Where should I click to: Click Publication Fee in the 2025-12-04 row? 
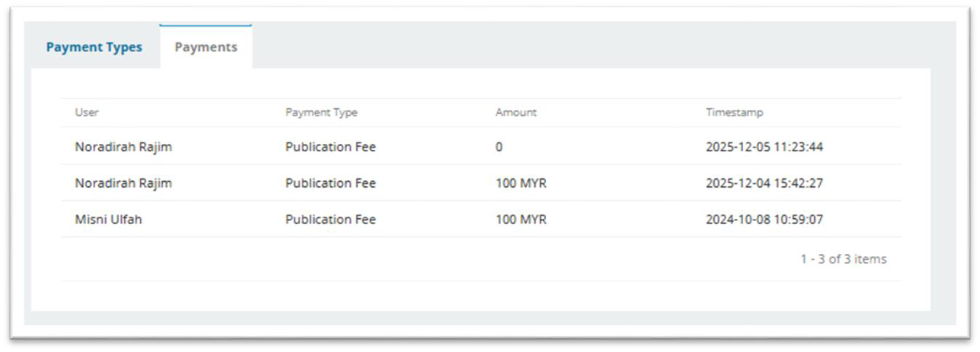click(330, 183)
